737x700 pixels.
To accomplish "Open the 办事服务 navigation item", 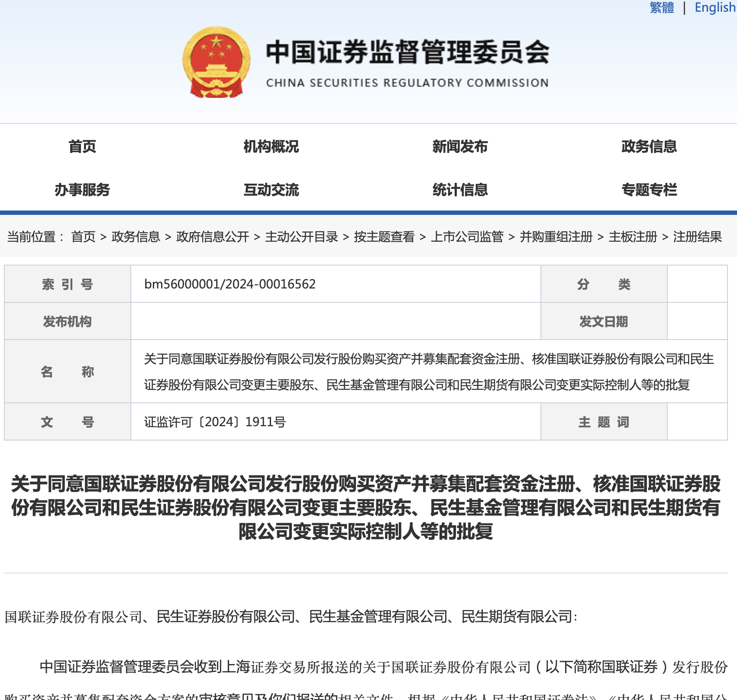I will [x=82, y=190].
